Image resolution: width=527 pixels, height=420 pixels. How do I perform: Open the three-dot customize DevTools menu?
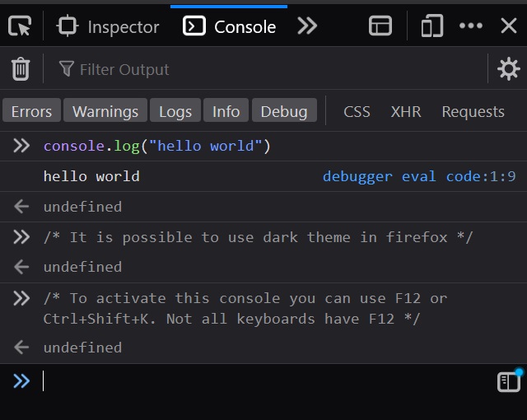click(471, 26)
